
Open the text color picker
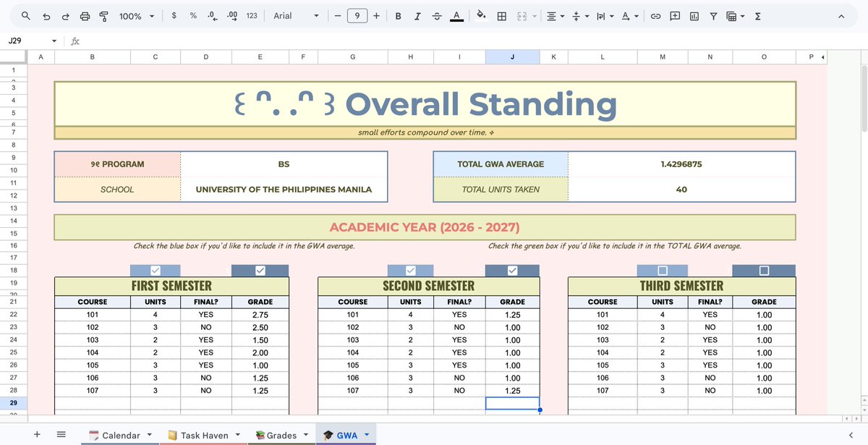[456, 16]
